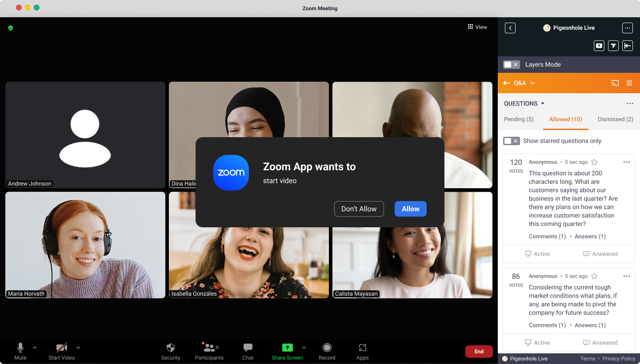Expand Start Video options chevron
The image size is (640, 364).
(x=78, y=348)
